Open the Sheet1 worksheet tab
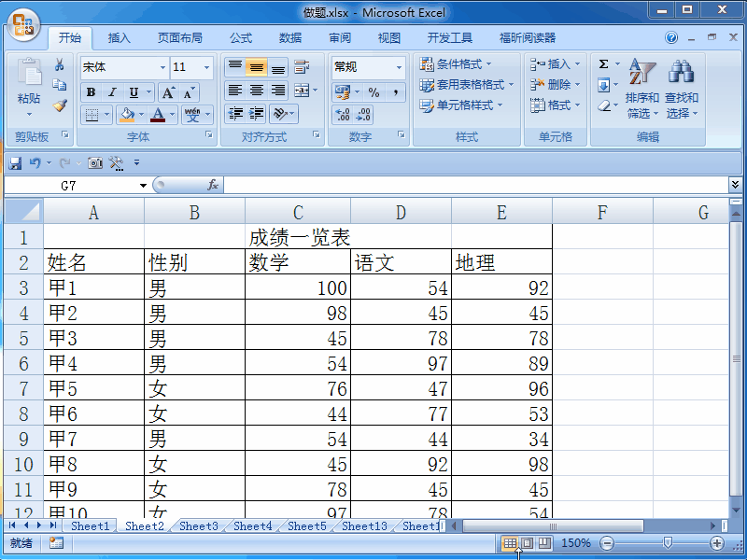The height and width of the screenshot is (560, 747). click(90, 526)
